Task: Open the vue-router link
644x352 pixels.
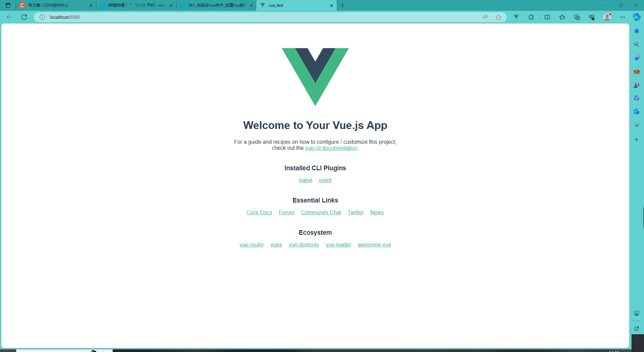Action: (252, 245)
